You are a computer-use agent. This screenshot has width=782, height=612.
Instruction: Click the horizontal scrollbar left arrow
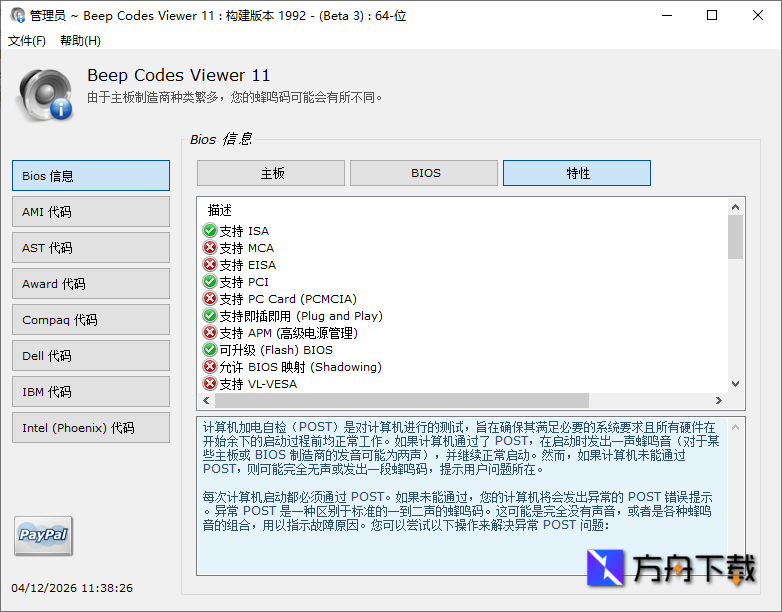click(x=206, y=400)
